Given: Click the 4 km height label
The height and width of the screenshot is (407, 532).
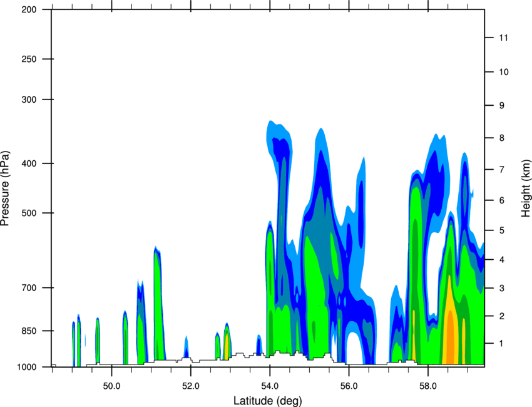Looking at the screenshot, I should click(x=502, y=260).
